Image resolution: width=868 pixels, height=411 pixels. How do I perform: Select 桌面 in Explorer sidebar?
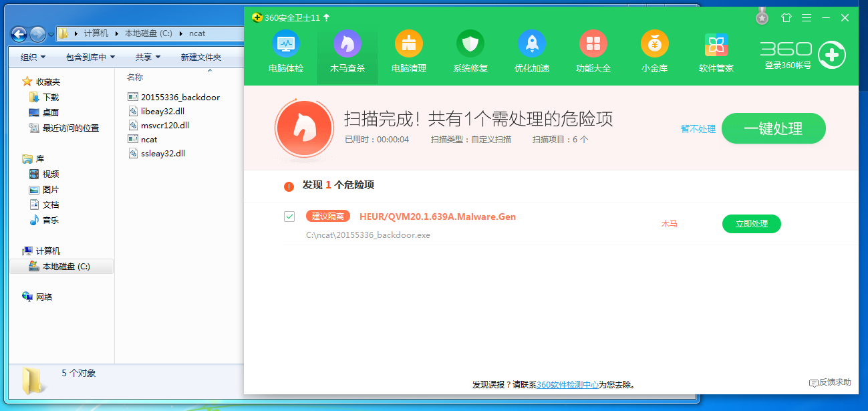tap(44, 112)
